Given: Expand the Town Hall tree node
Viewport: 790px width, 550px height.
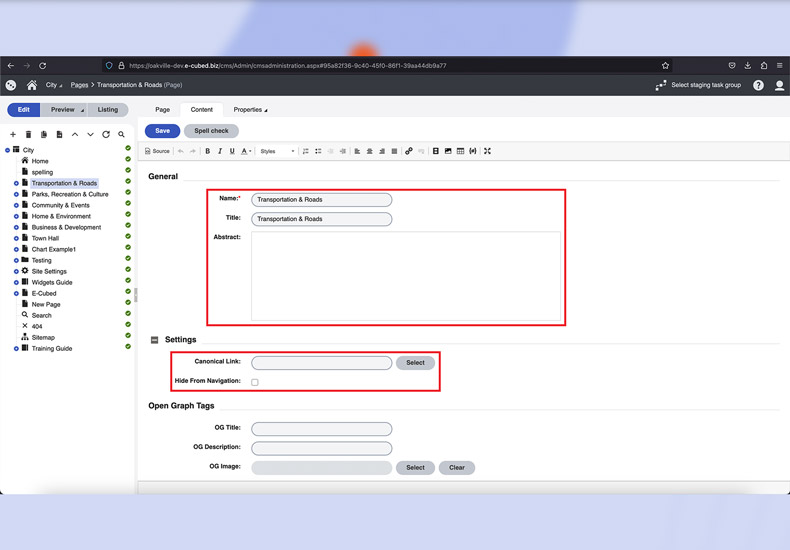Looking at the screenshot, I should pyautogui.click(x=16, y=238).
